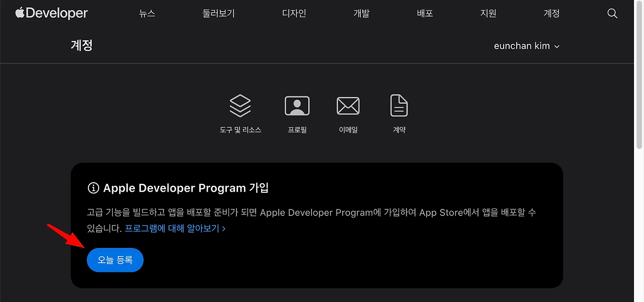
Task: Open the search magnifier icon
Action: pyautogui.click(x=612, y=14)
